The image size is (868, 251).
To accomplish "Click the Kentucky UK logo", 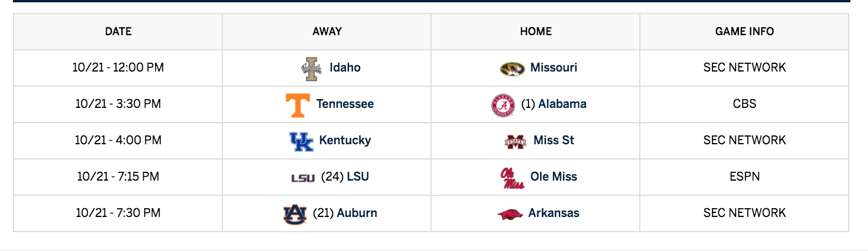I will point(301,141).
